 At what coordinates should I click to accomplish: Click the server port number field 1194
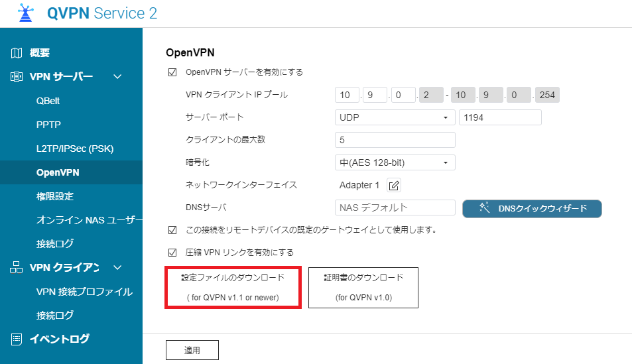(x=500, y=118)
